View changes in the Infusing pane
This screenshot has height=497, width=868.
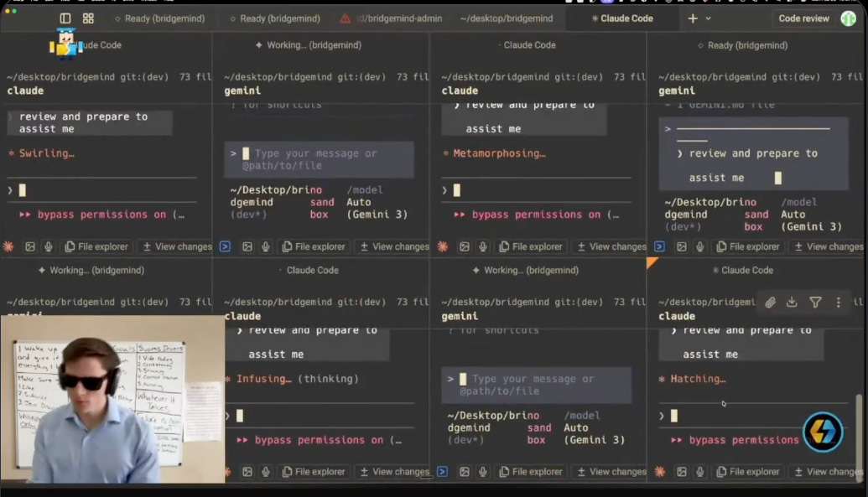click(394, 472)
